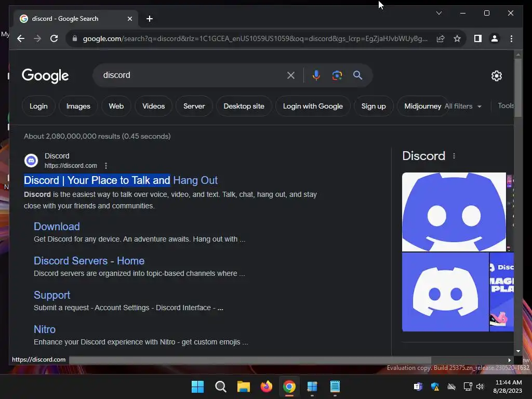Select the Images filter chip
This screenshot has height=399, width=532.
[78, 106]
